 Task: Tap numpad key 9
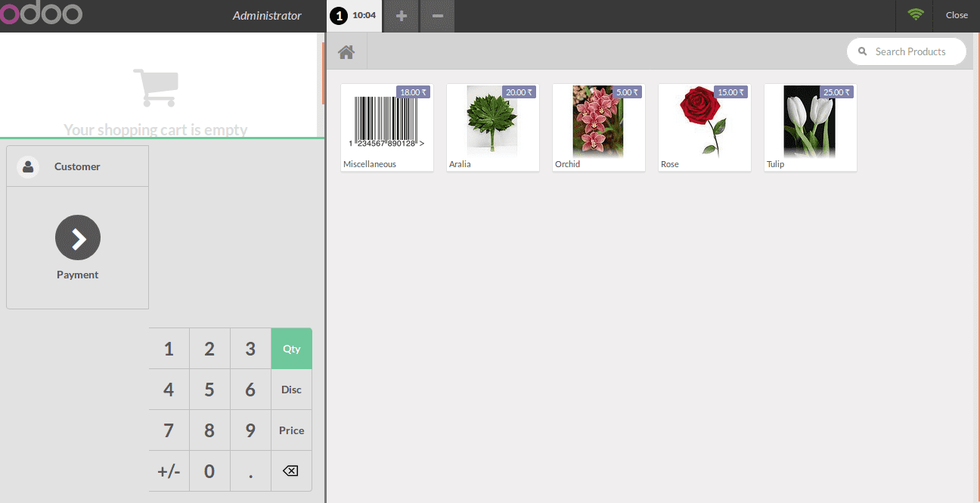click(x=250, y=430)
